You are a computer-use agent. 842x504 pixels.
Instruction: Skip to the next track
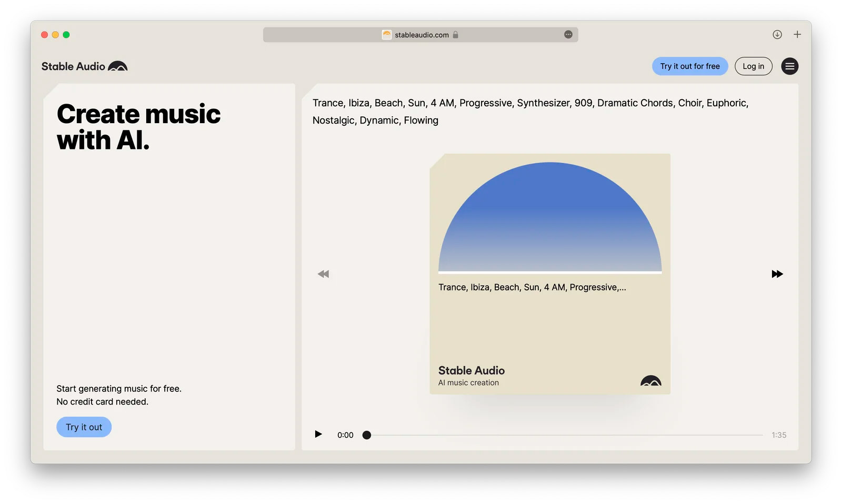[777, 274]
